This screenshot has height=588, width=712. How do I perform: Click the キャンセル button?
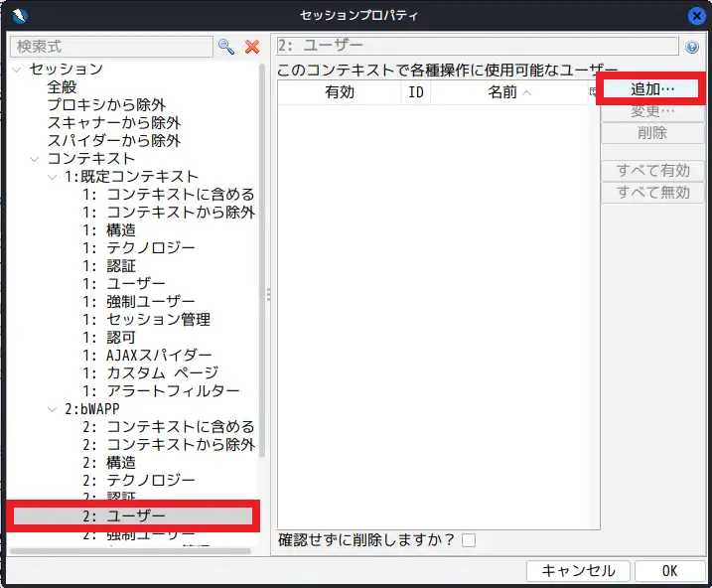pos(578,571)
